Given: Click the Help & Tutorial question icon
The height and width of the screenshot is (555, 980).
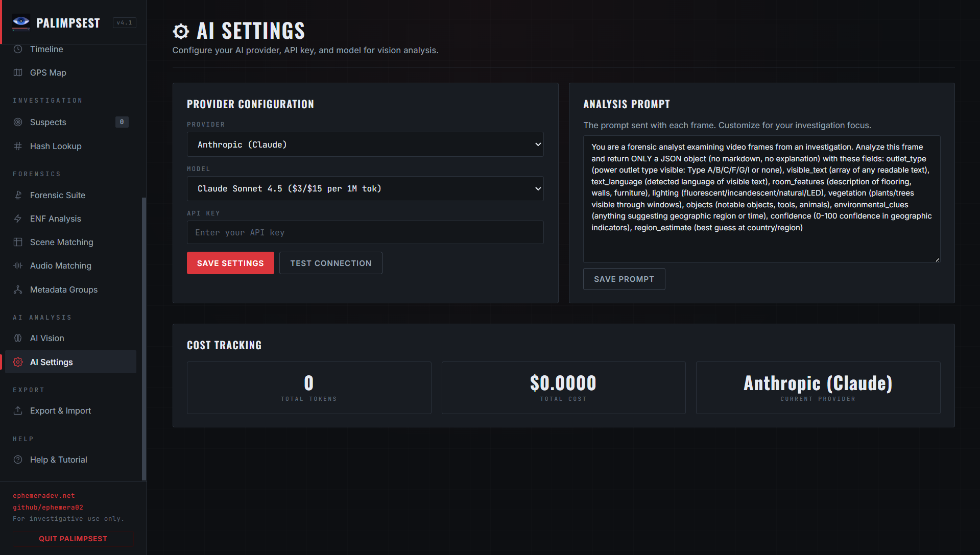Looking at the screenshot, I should [x=18, y=460].
